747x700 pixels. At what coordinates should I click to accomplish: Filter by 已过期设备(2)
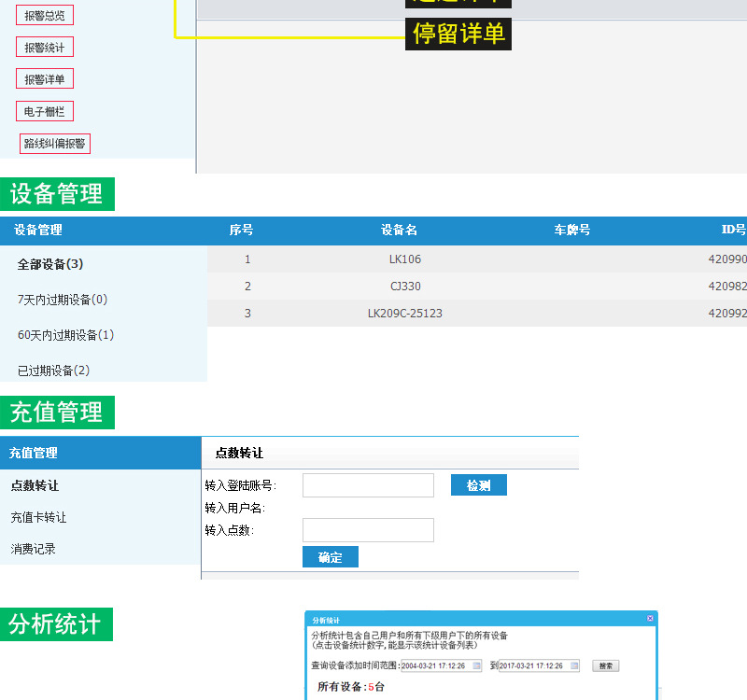pos(53,371)
